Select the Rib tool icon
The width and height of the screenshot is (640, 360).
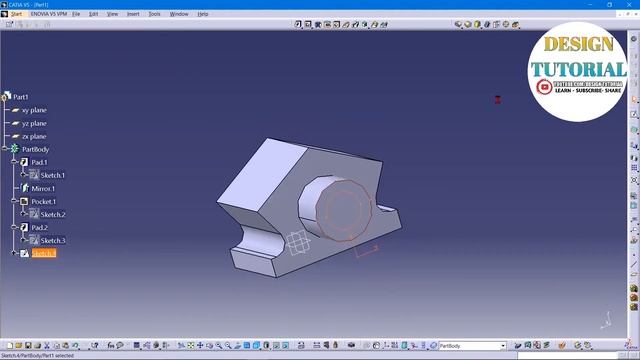346,24
